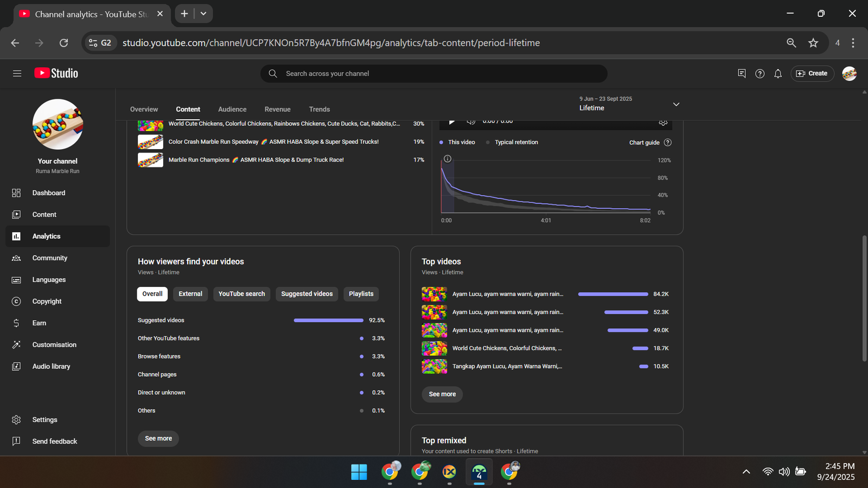868x488 pixels.
Task: Open the browser tab list chevron
Action: click(203, 14)
